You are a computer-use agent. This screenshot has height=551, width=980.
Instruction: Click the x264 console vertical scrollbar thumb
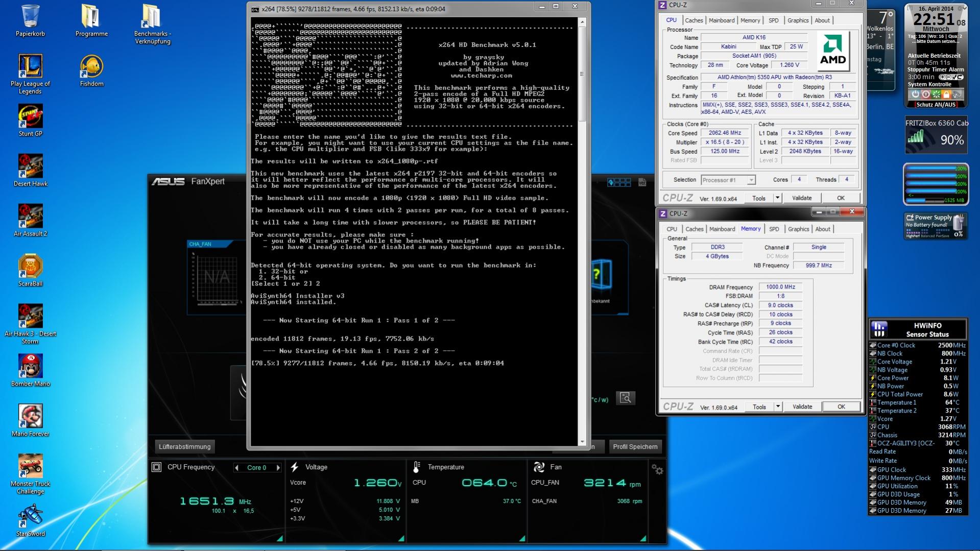point(582,74)
